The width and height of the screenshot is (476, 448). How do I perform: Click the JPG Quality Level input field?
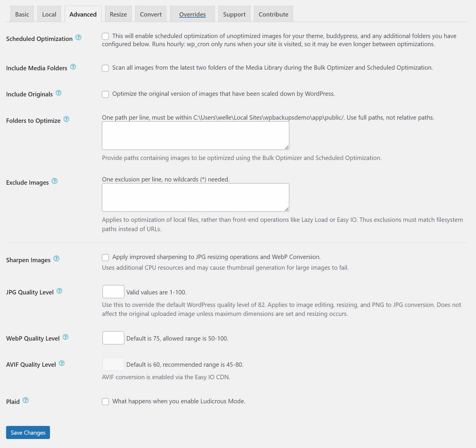coord(113,292)
